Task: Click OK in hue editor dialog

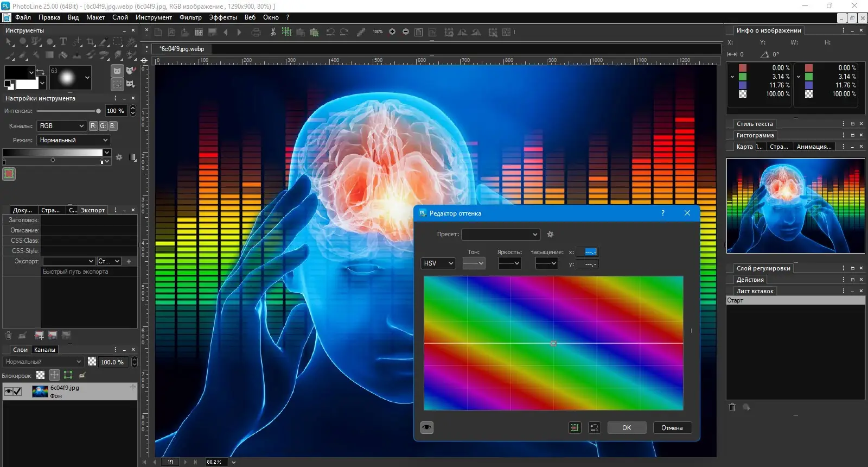Action: tap(627, 428)
